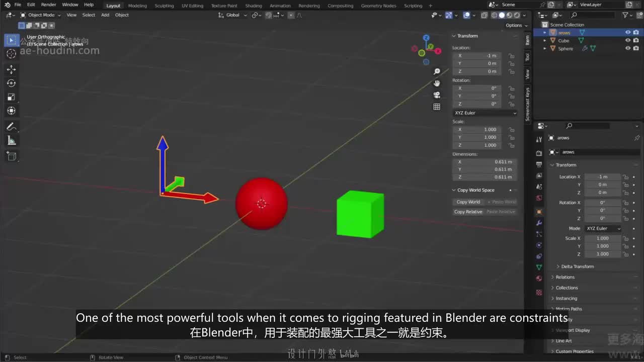Open the File menu
The image size is (644, 362).
pyautogui.click(x=18, y=5)
